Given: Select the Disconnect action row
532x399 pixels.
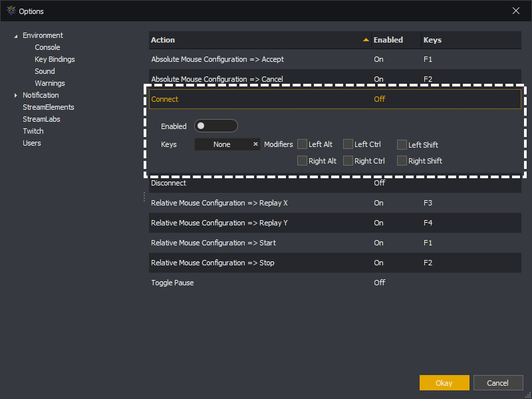Looking at the screenshot, I should (x=335, y=183).
